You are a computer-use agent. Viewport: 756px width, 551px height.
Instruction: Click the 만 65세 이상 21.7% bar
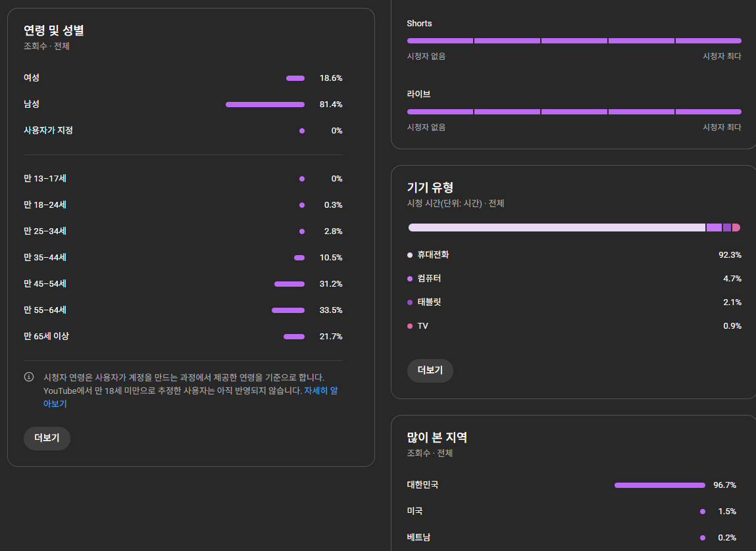[294, 337]
